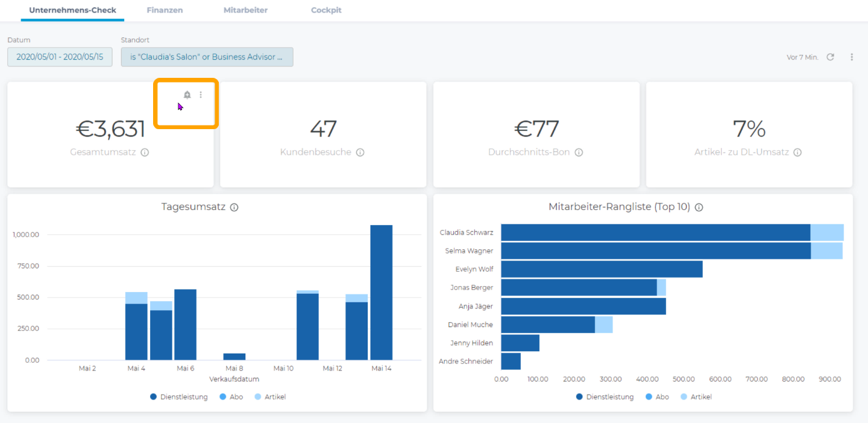868x423 pixels.
Task: Click the Mai 14 bar in Tagesumsatz
Action: point(381,293)
